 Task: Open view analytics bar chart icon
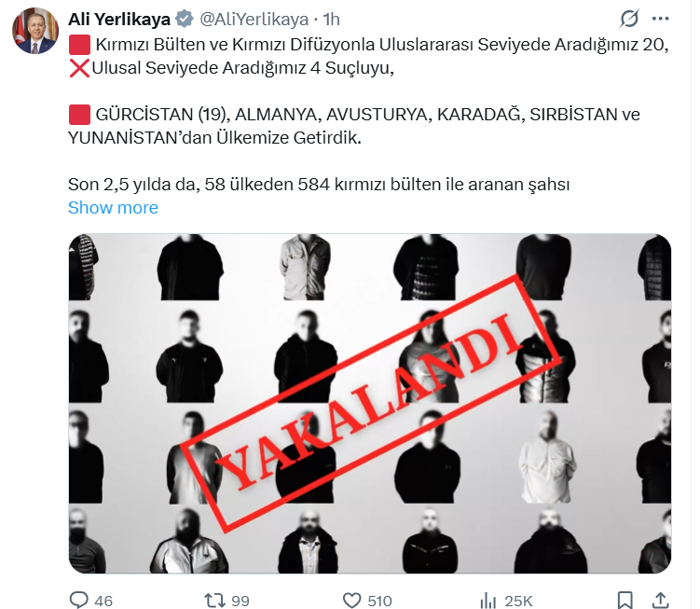[487, 601]
